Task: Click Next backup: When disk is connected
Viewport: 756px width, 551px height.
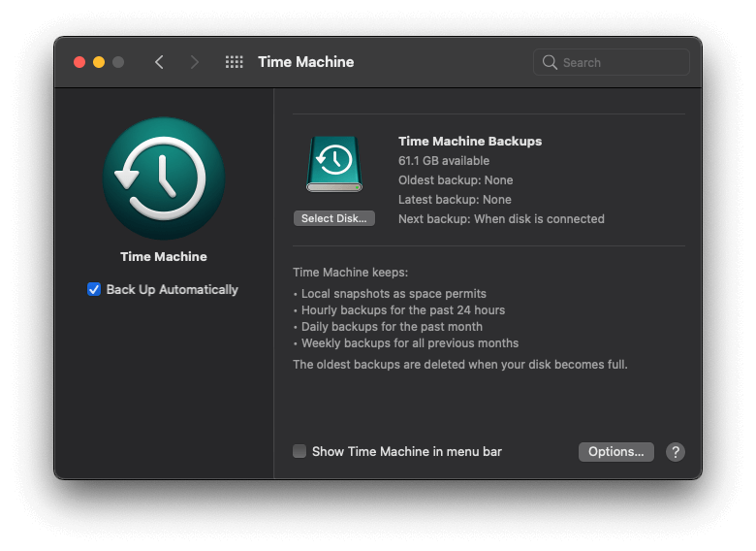Action: click(x=501, y=218)
